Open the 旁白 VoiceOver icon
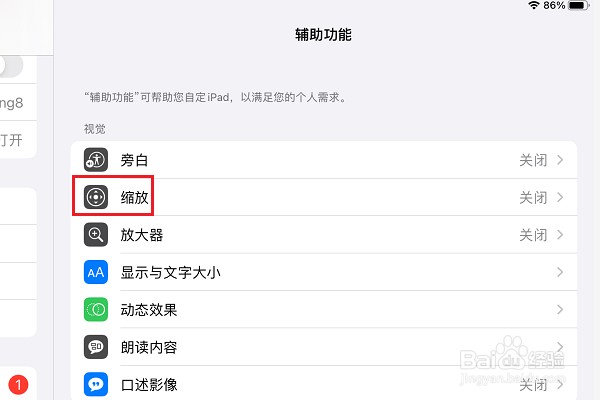Image resolution: width=600 pixels, height=400 pixels. point(96,160)
